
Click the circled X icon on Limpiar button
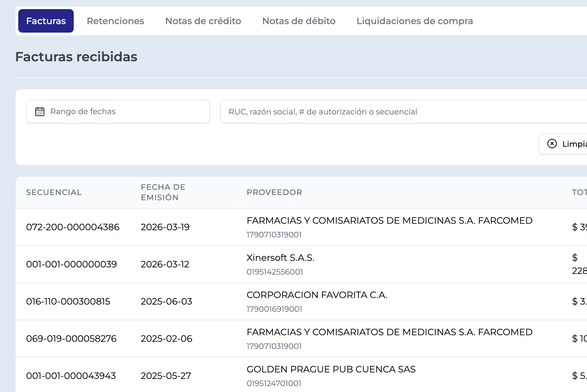tap(552, 144)
